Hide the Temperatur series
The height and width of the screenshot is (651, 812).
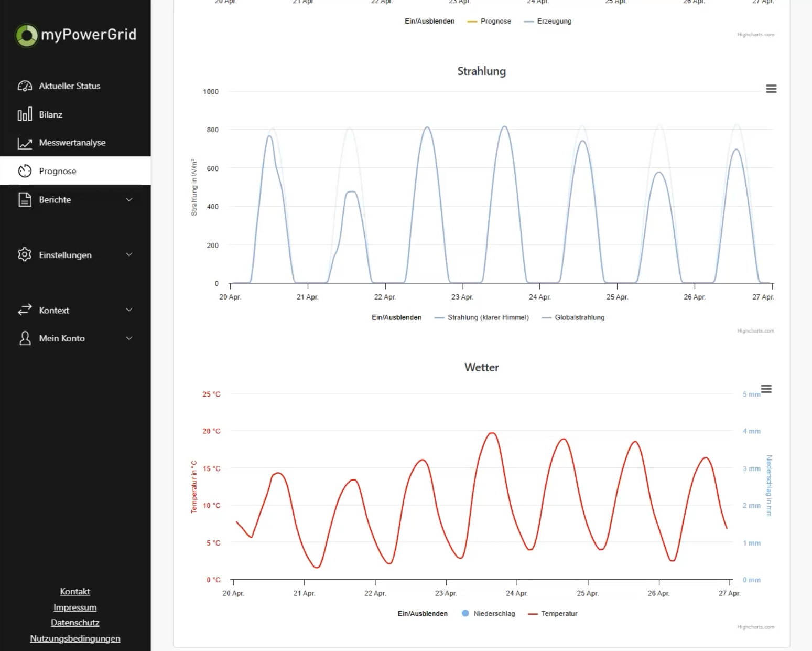click(553, 614)
